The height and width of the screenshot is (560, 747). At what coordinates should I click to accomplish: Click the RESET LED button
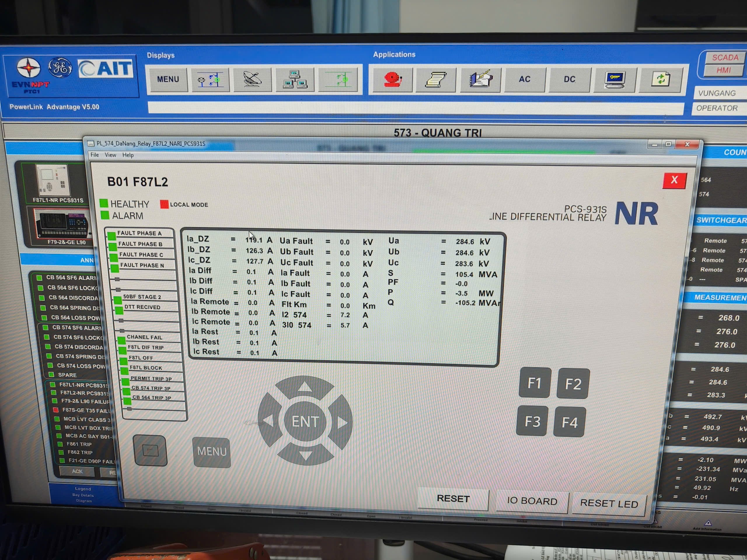[x=609, y=503]
